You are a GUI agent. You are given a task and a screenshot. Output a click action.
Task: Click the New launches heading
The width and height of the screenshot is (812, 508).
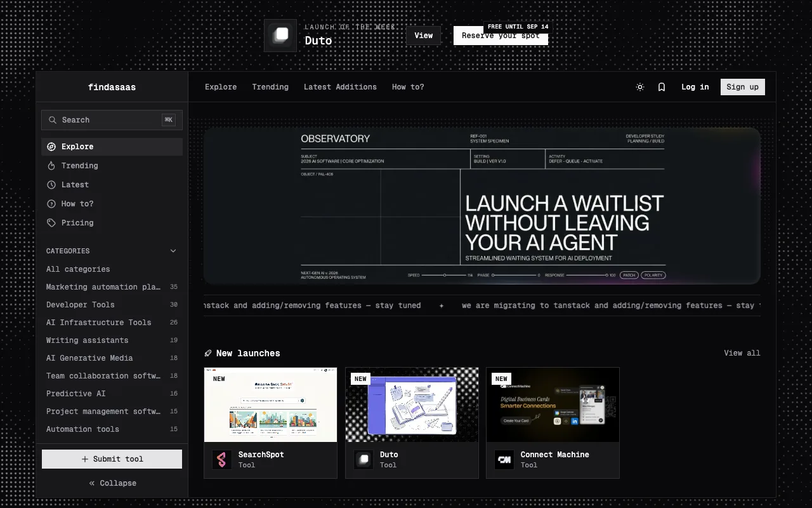coord(248,353)
